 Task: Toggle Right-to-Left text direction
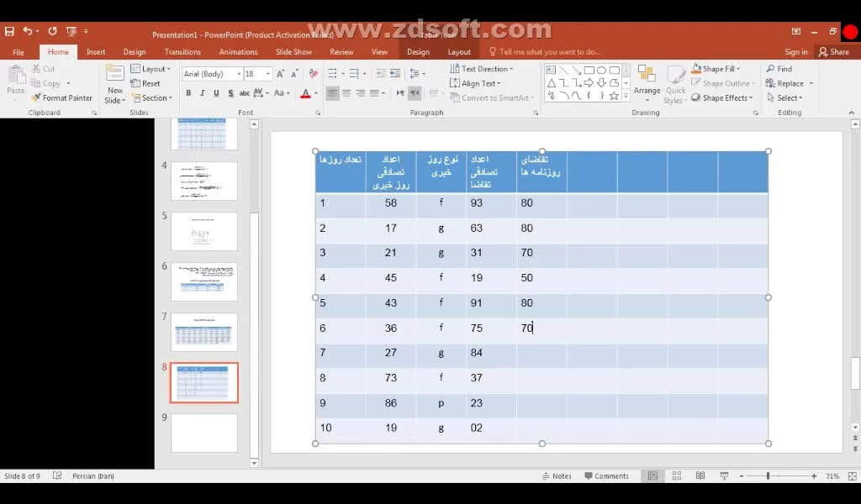[415, 93]
